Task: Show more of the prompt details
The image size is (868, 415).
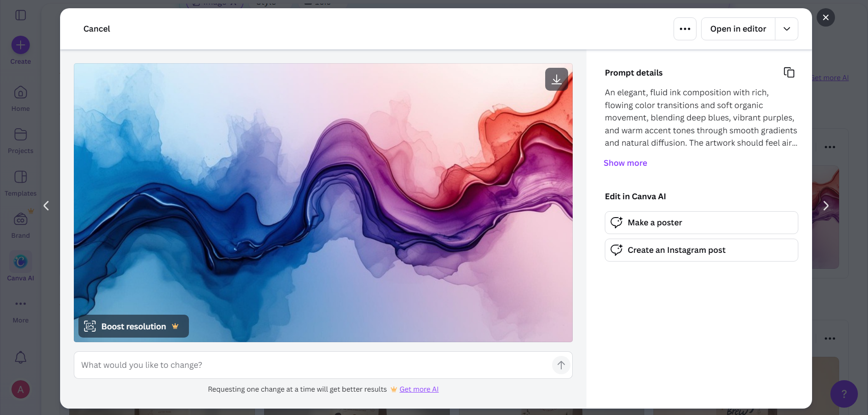Action: tap(625, 163)
